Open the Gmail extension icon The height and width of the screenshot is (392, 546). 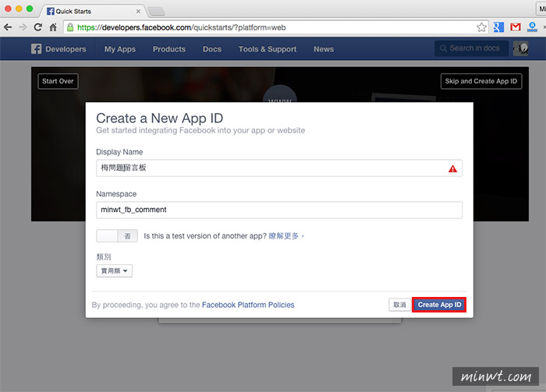(x=516, y=27)
